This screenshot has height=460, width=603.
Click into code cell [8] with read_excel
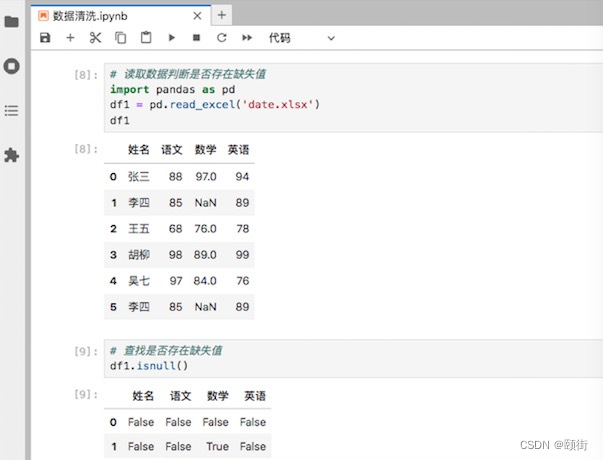pyautogui.click(x=353, y=97)
